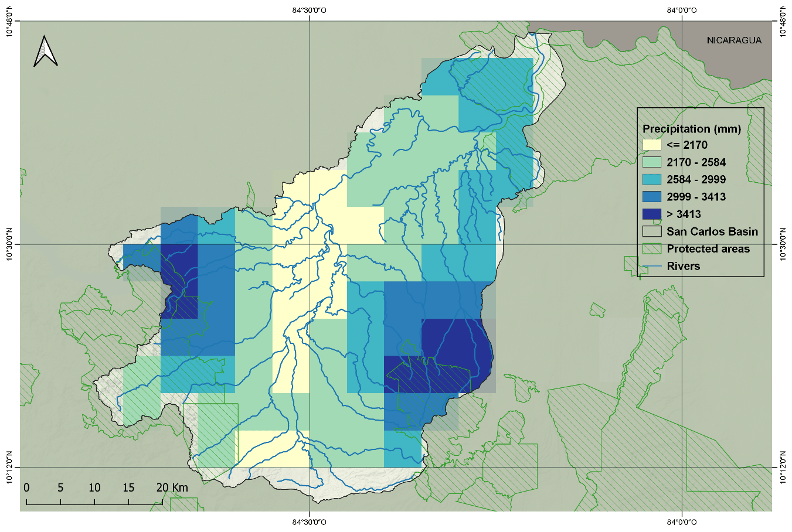This screenshot has width=792, height=532.
Task: Click the left 10°12'0"N latitude label
Action: [9, 468]
